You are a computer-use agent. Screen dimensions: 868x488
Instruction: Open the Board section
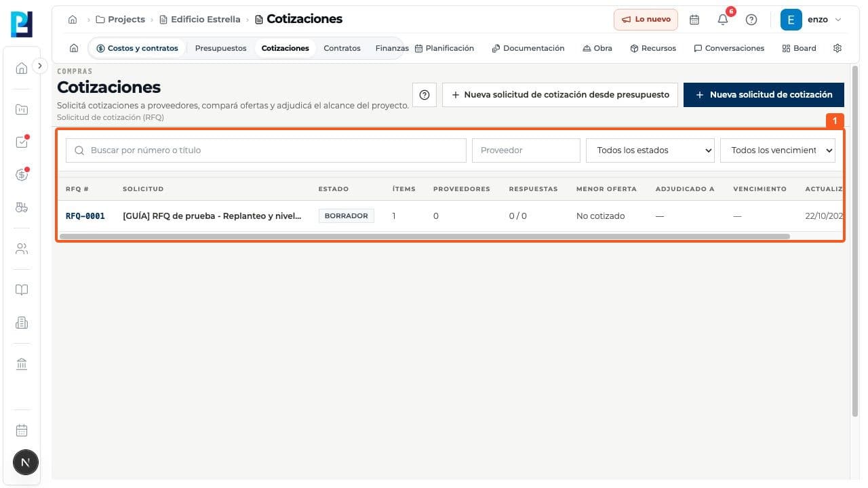[x=799, y=48]
